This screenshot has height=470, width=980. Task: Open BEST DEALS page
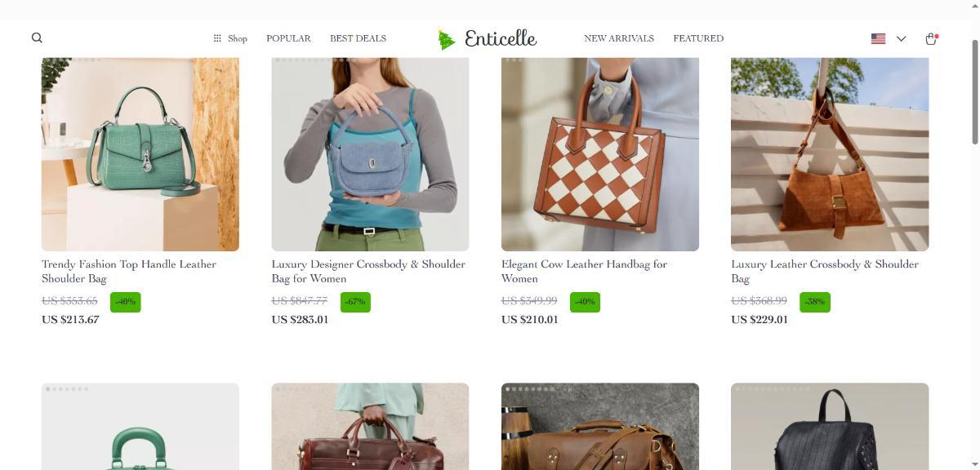tap(358, 38)
